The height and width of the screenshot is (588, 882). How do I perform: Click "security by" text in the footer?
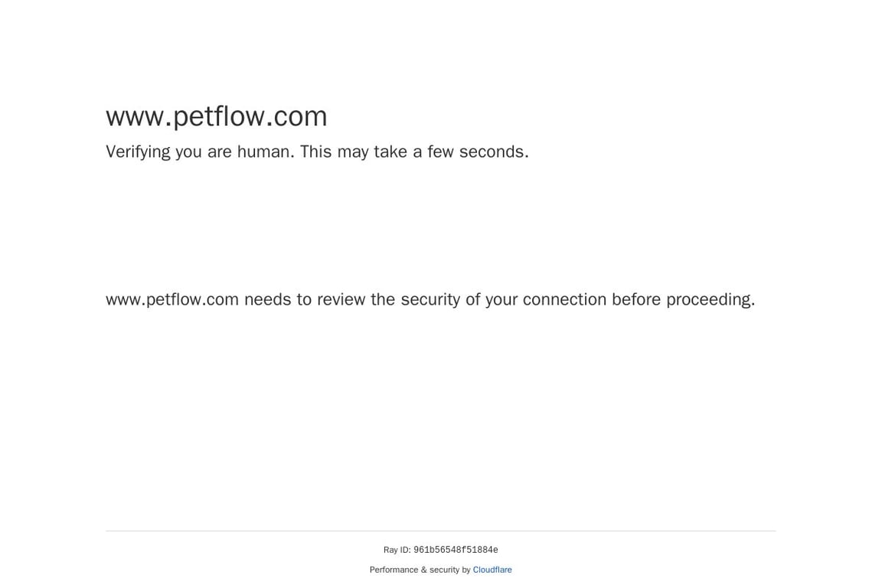pos(450,570)
